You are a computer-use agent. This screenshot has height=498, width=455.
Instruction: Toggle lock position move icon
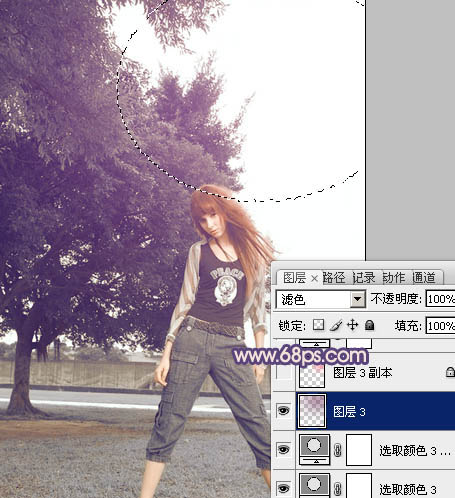(x=352, y=325)
